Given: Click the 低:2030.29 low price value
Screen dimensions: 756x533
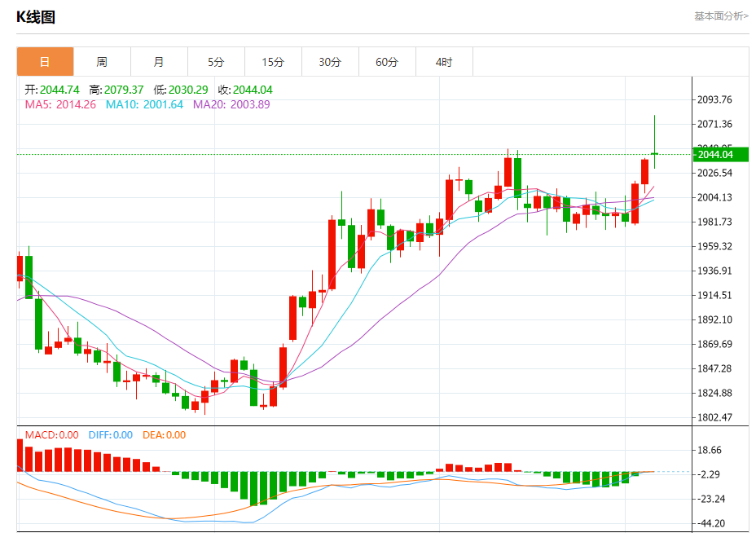Looking at the screenshot, I should click(x=181, y=90).
